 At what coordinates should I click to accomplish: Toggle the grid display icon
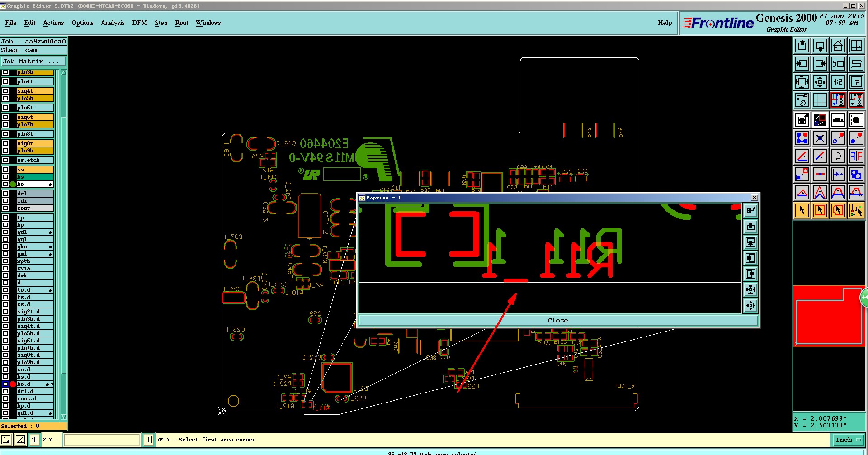tap(820, 100)
